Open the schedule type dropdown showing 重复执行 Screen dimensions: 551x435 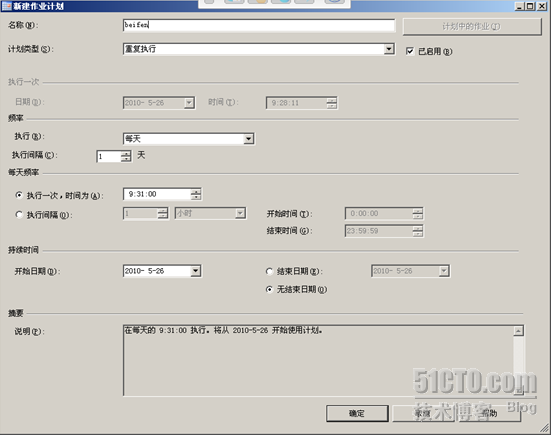(x=389, y=49)
